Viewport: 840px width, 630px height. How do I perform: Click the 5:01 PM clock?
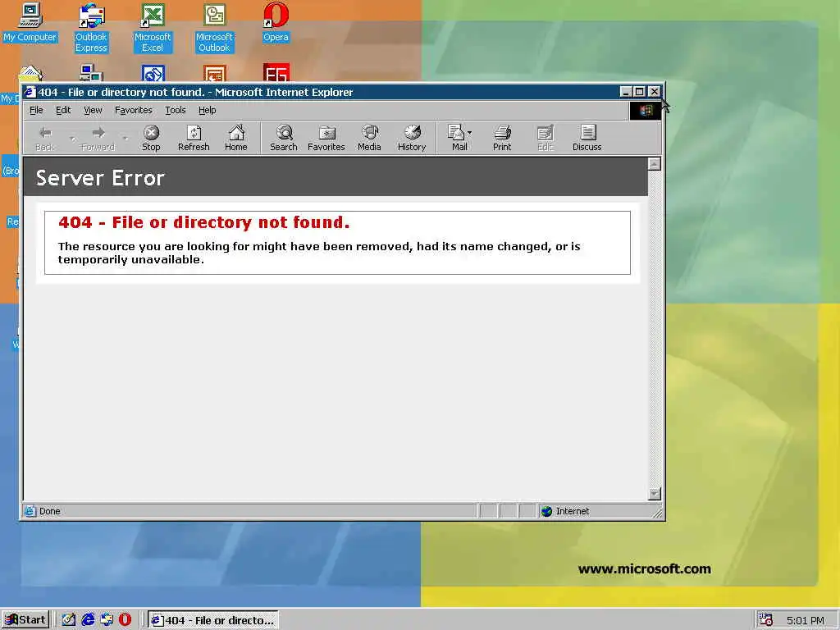point(806,620)
